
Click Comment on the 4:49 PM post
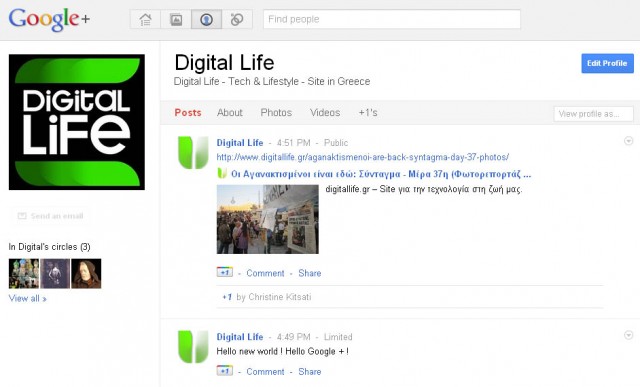(265, 372)
